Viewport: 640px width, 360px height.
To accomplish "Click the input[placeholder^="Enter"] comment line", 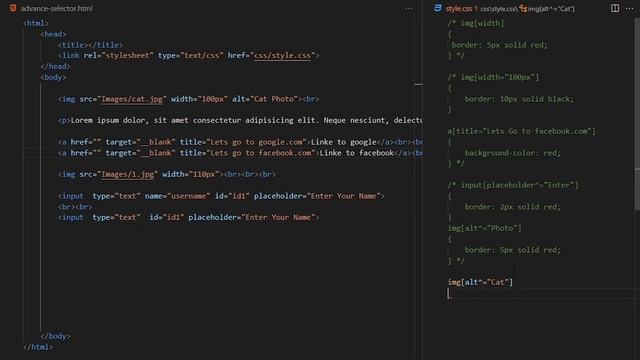I will point(513,185).
